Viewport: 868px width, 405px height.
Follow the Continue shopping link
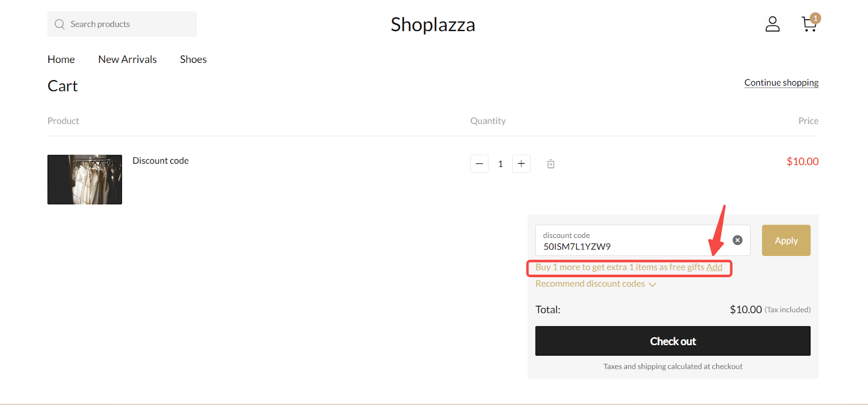point(781,82)
